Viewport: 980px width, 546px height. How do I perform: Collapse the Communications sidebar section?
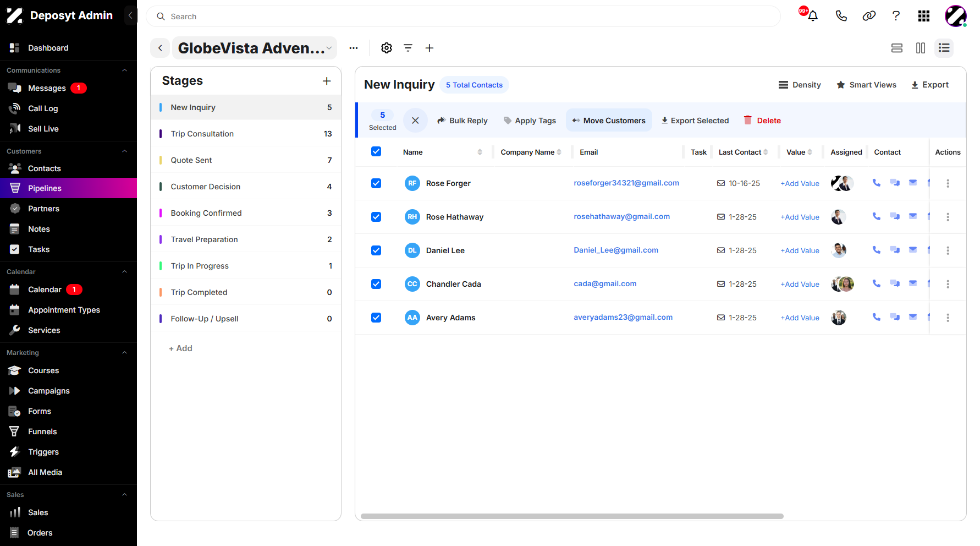coord(124,70)
